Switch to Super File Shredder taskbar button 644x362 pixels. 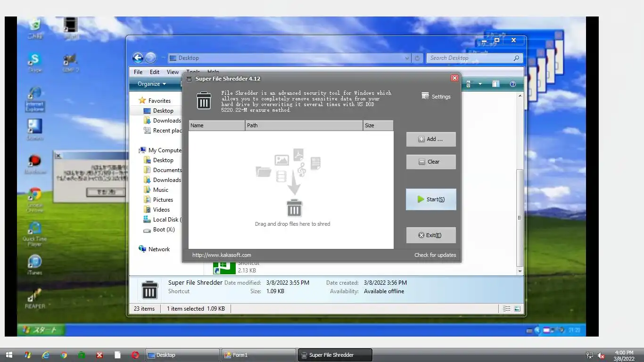tap(335, 355)
